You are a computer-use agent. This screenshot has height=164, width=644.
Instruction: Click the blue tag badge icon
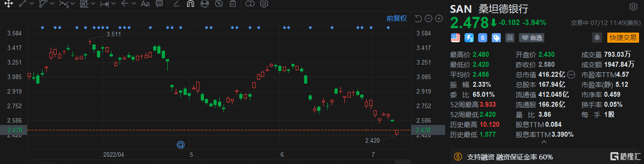coord(496,37)
